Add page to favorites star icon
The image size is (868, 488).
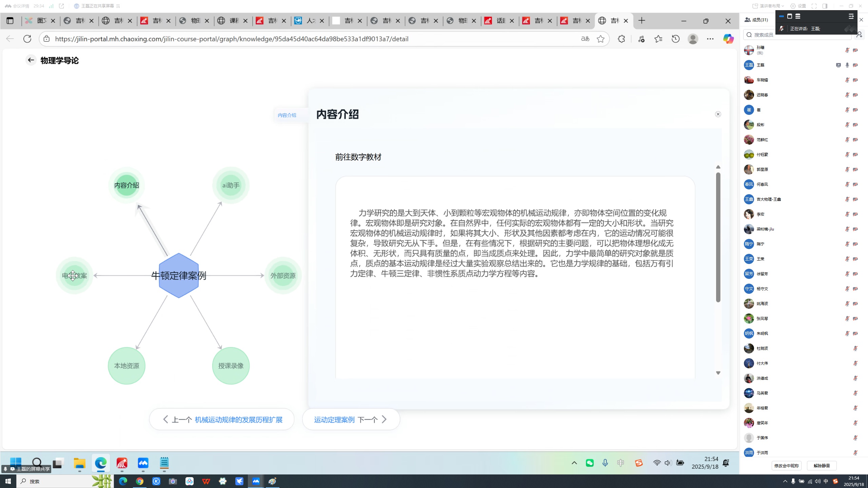[x=600, y=39]
